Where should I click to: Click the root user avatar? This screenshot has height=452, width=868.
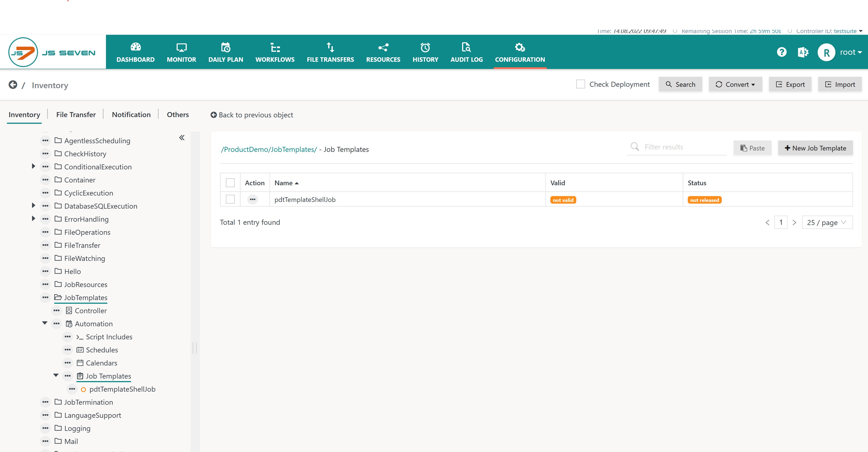coord(826,52)
